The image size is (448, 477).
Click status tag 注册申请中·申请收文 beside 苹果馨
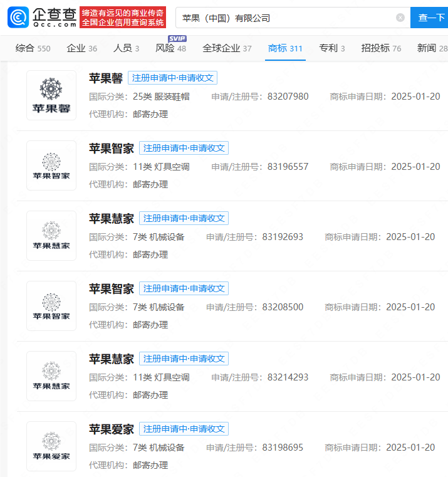172,78
